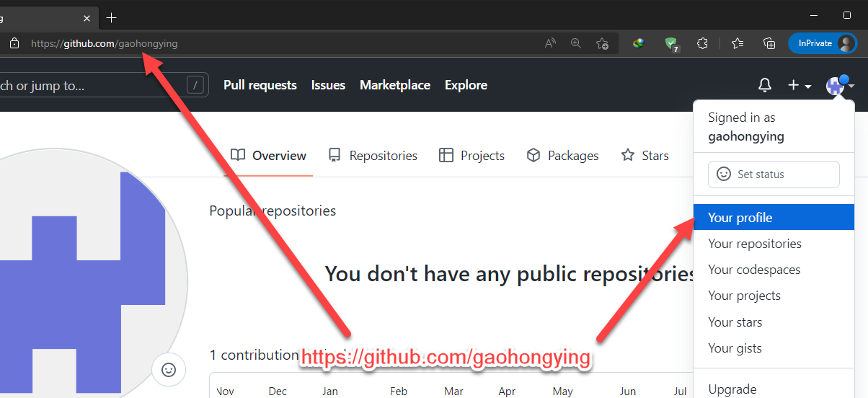Viewport: 868px width, 398px height.
Task: Switch to the Overview profile tab
Action: (x=269, y=155)
